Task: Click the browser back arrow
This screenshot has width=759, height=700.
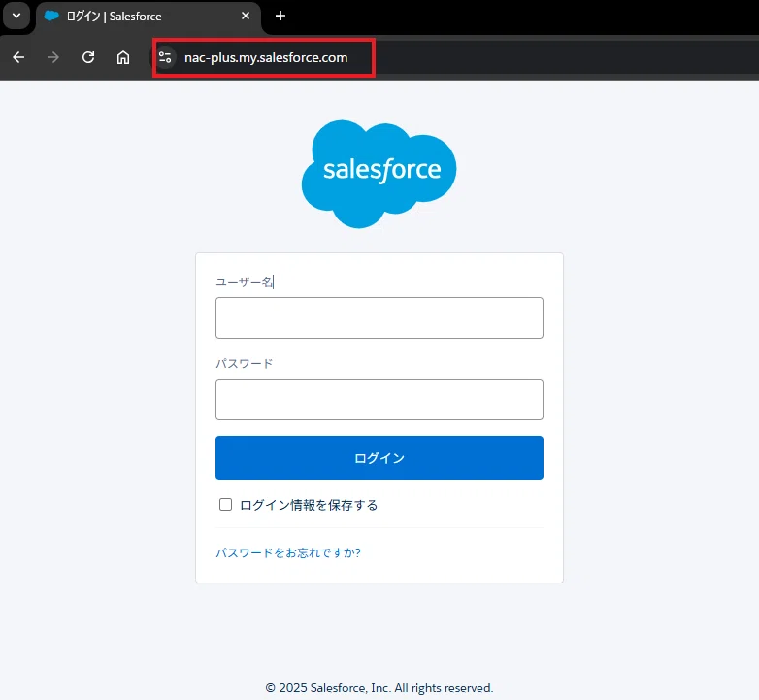Action: coord(18,57)
